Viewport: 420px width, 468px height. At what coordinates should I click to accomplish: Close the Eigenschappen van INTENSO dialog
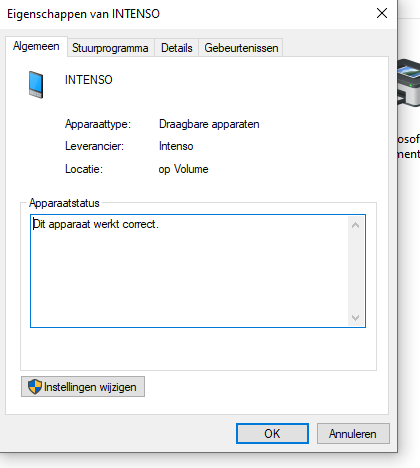click(382, 14)
